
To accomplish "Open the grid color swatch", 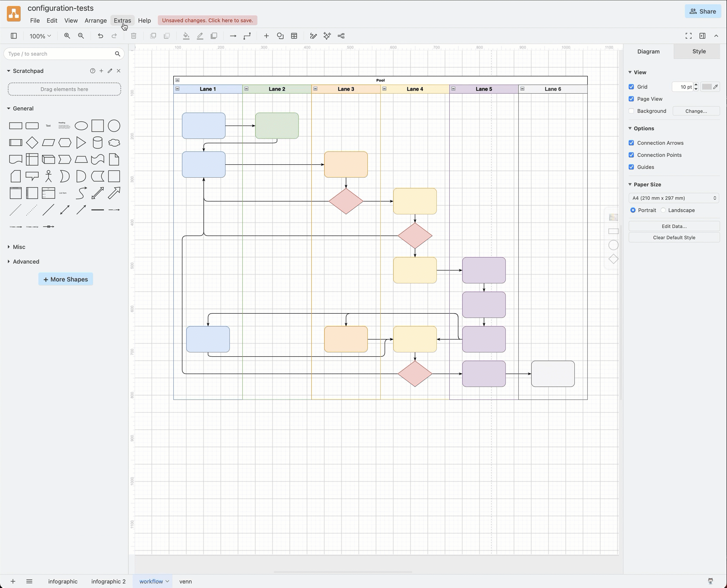I will pyautogui.click(x=710, y=87).
